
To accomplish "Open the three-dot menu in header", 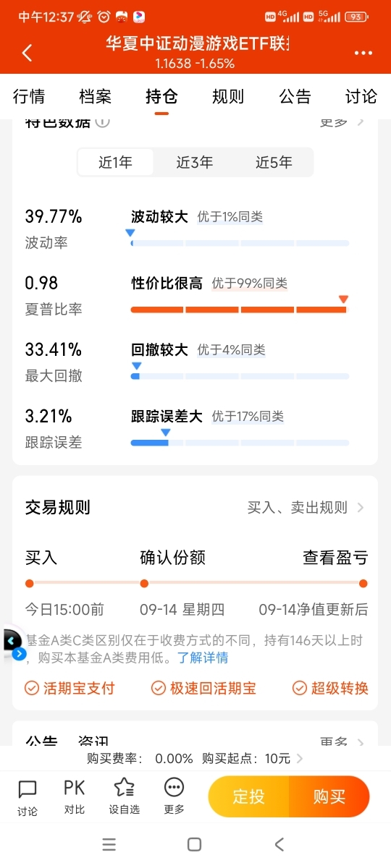I will coord(363,54).
